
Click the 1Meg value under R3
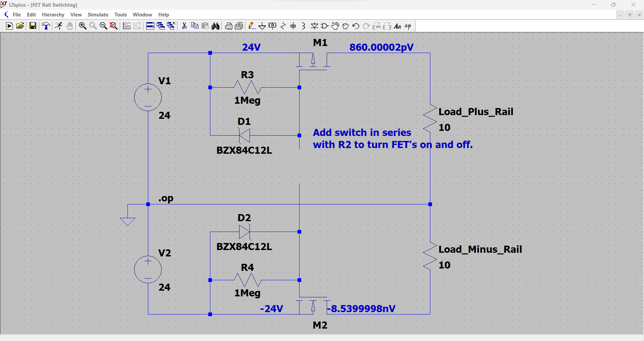248,100
